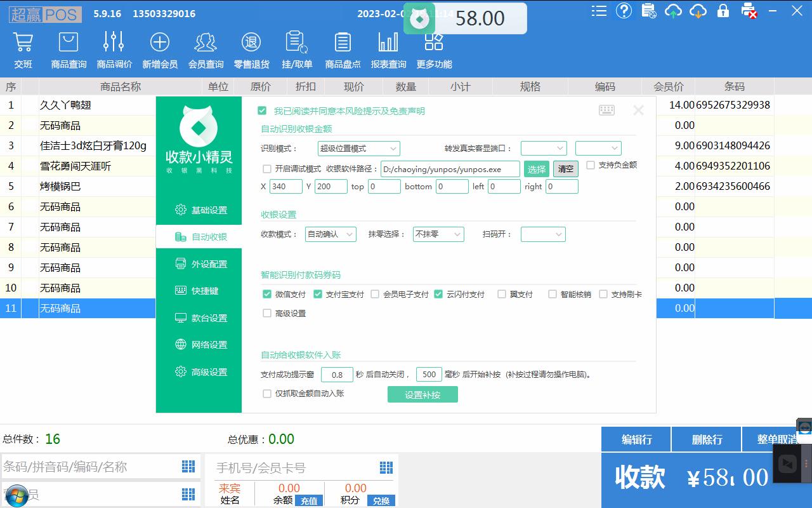This screenshot has height=508, width=812.
Task: Click the X coordinate field showing 340
Action: (286, 187)
